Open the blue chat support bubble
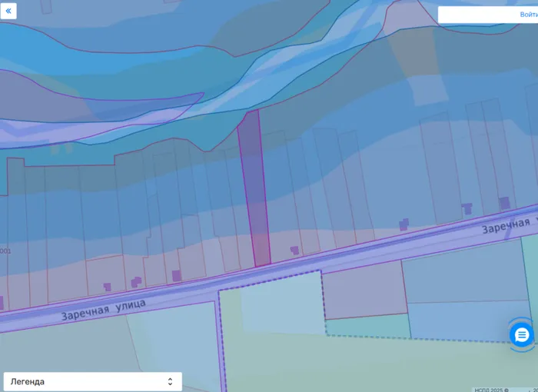 (521, 334)
